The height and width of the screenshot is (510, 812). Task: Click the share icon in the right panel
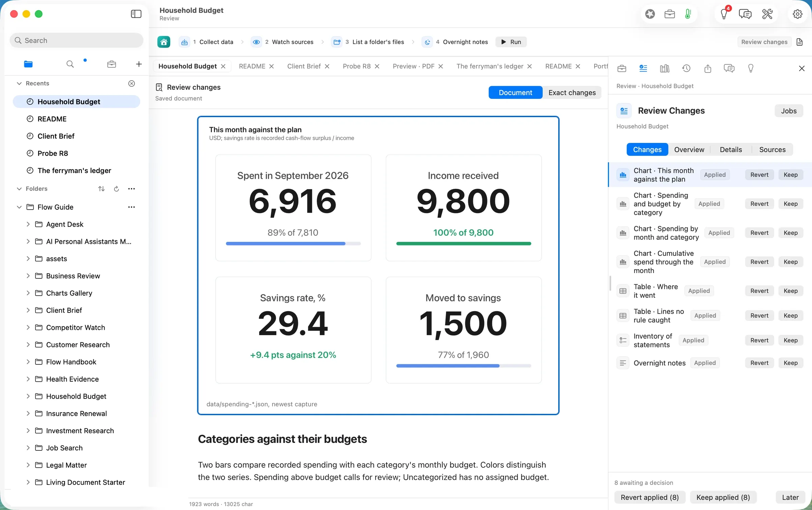point(708,68)
